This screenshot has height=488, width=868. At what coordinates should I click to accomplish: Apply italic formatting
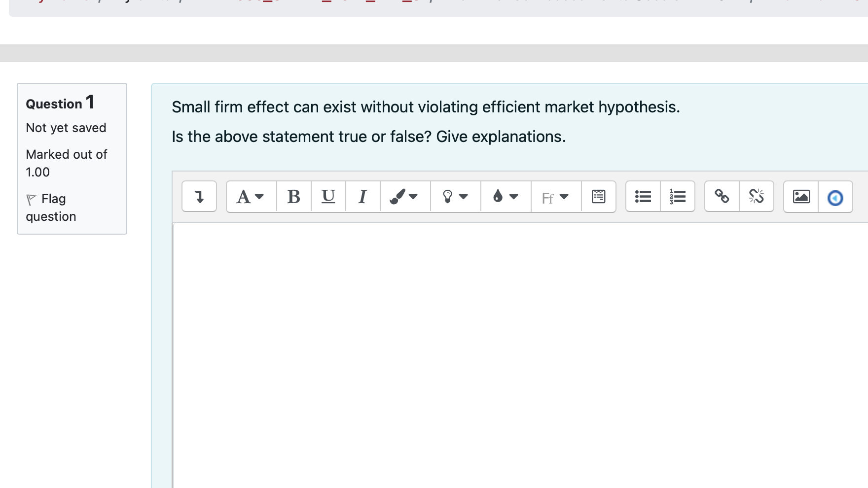coord(363,196)
